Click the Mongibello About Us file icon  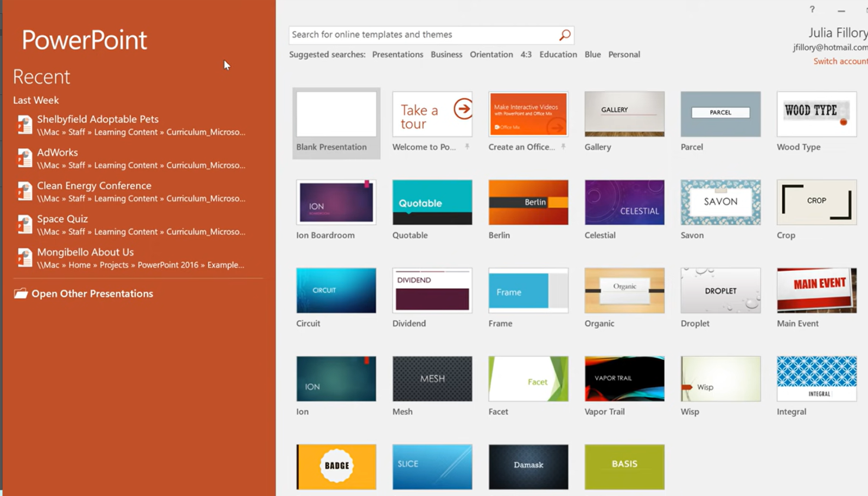click(24, 258)
